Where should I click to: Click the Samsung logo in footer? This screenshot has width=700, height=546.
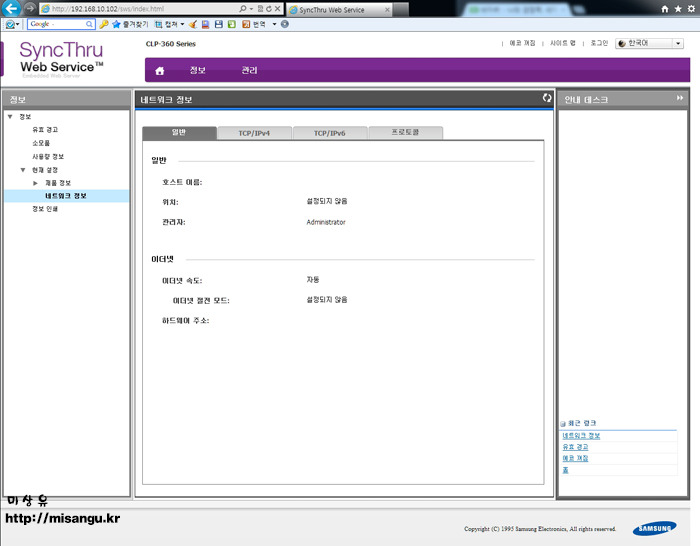coord(654,528)
